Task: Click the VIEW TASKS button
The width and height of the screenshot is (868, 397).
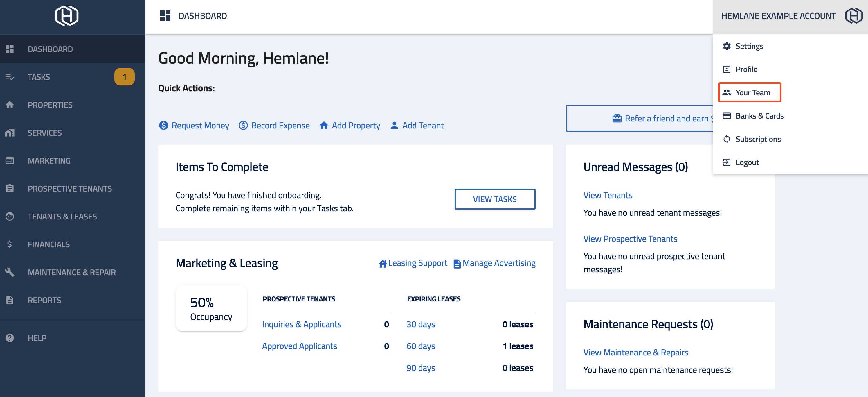Action: click(495, 199)
